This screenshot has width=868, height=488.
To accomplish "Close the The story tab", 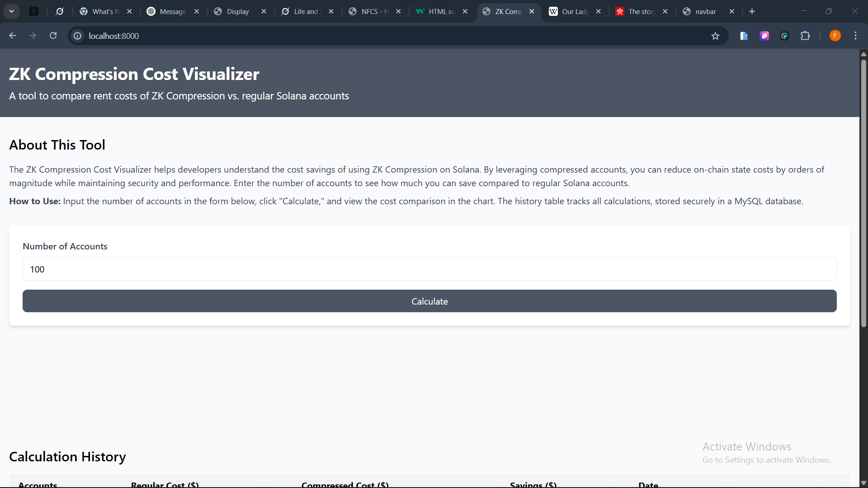I will point(665,11).
